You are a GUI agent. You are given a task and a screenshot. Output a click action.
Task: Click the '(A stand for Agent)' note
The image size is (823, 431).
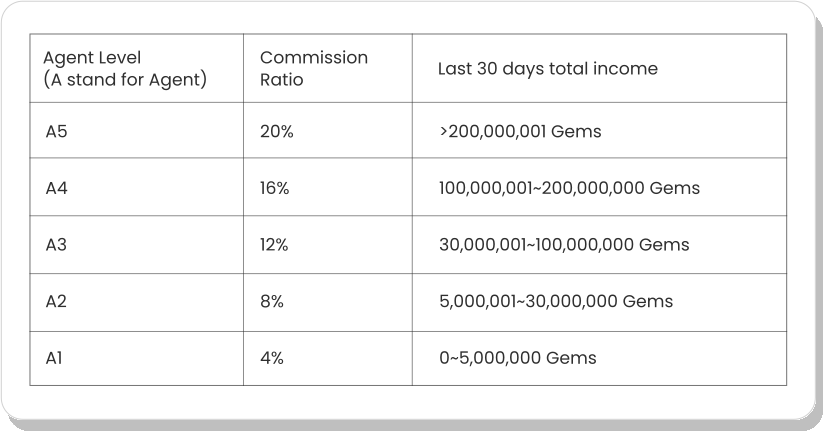(125, 78)
